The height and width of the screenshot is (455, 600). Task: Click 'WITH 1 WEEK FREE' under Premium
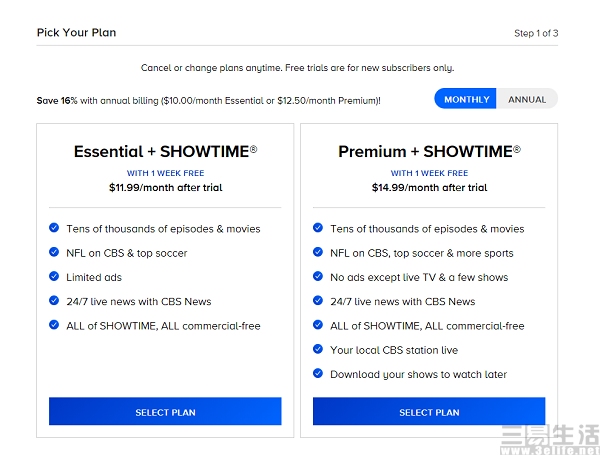pos(429,173)
